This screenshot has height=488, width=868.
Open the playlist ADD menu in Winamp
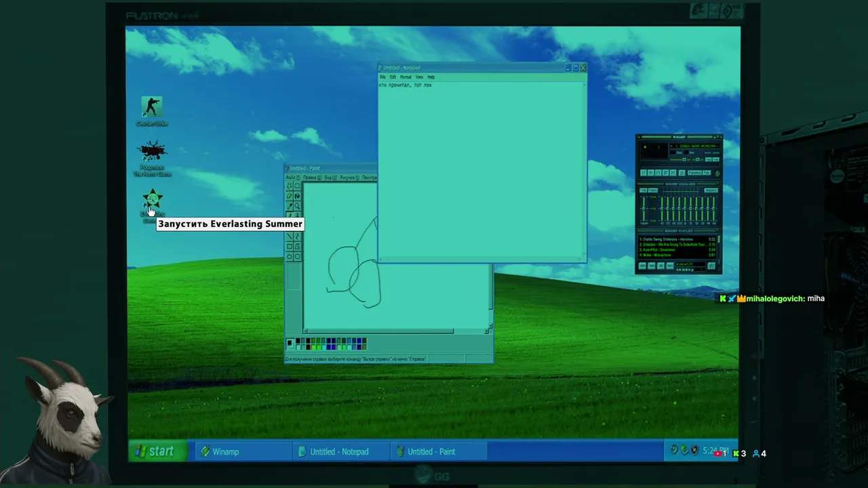642,266
